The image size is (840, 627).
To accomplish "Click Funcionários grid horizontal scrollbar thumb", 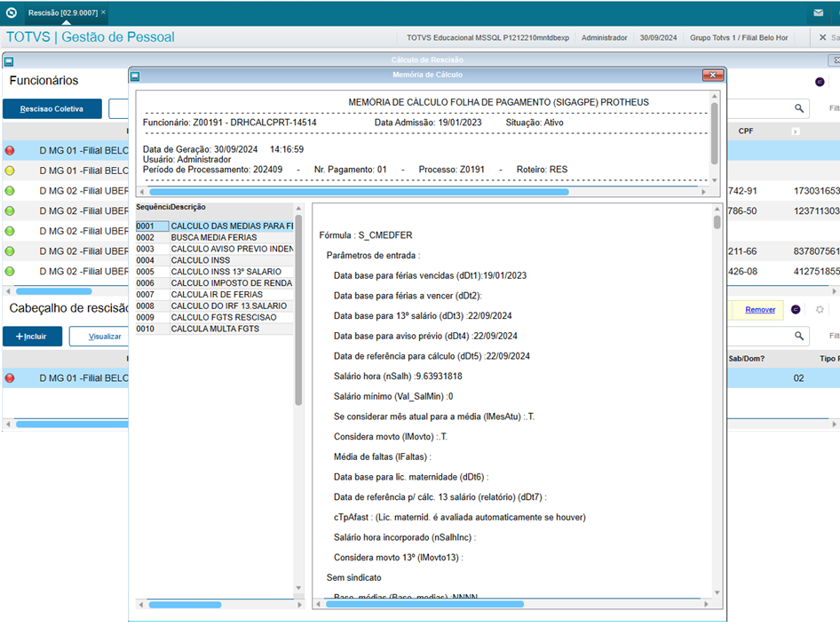I will coord(53,291).
